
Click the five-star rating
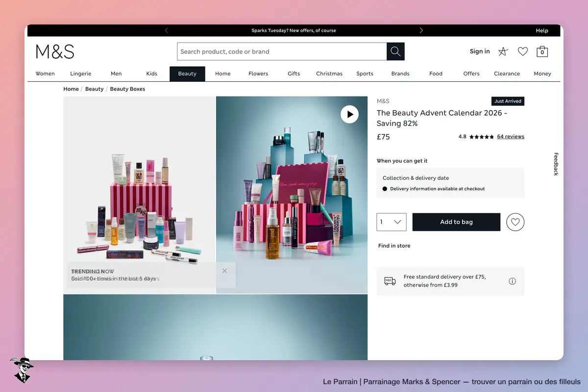pyautogui.click(x=482, y=137)
